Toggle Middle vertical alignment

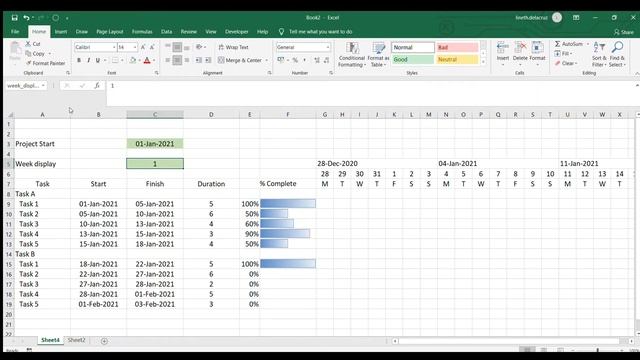pos(177,47)
